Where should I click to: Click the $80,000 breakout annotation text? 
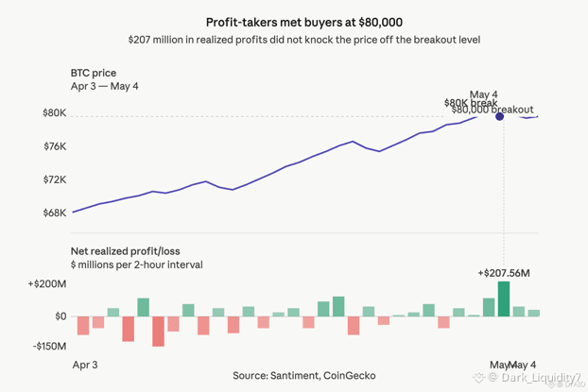(493, 110)
